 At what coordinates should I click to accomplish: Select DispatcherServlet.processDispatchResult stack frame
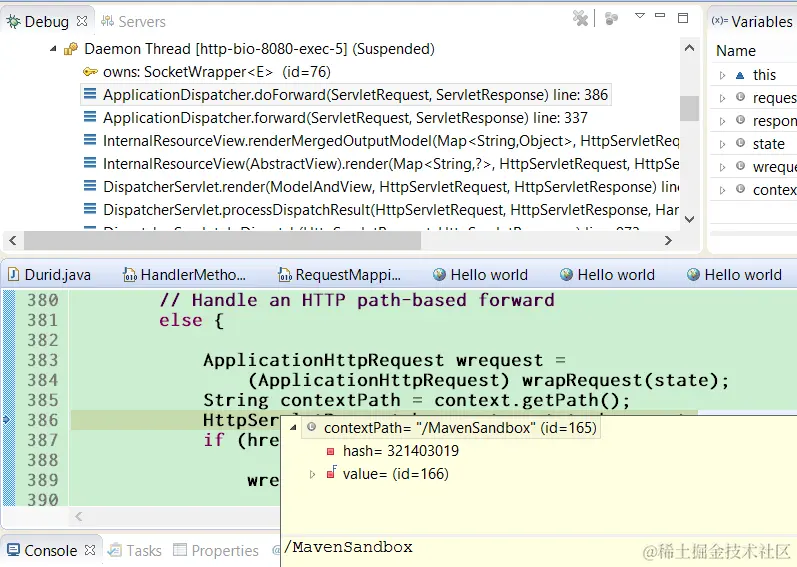(x=391, y=210)
